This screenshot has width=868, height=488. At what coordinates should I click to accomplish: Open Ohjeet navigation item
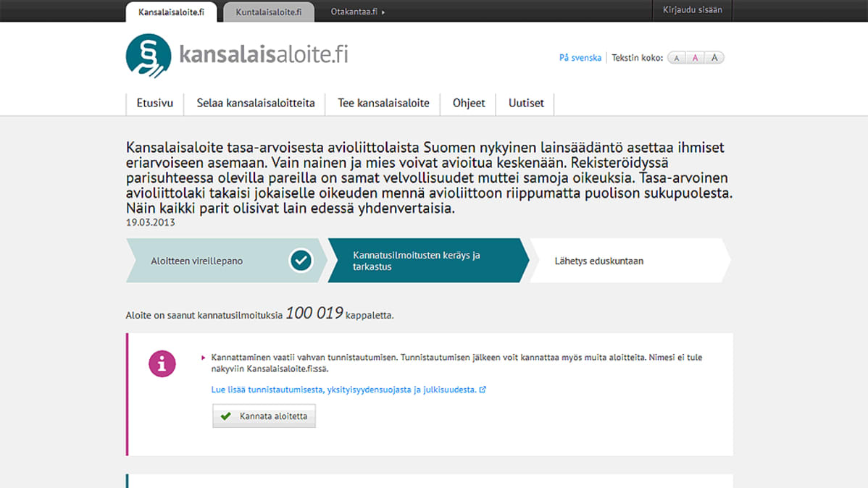pyautogui.click(x=469, y=104)
